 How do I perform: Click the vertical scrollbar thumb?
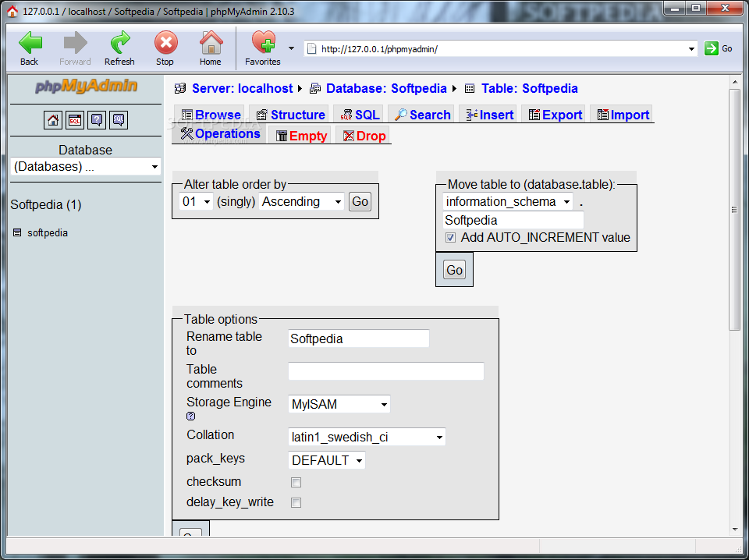pyautogui.click(x=734, y=209)
